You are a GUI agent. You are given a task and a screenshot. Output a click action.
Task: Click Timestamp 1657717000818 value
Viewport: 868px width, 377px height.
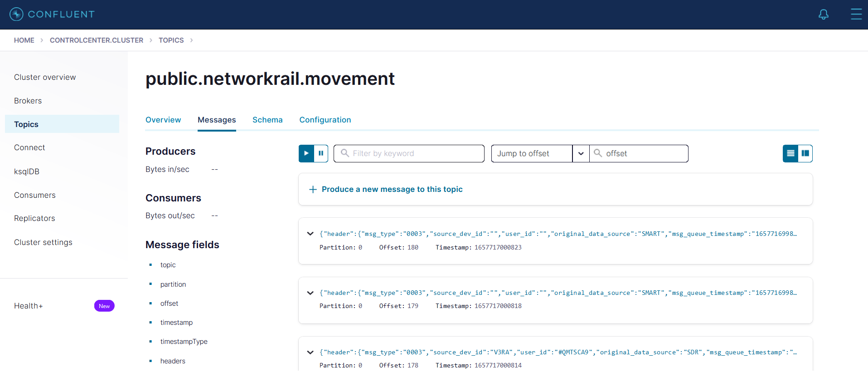click(498, 306)
